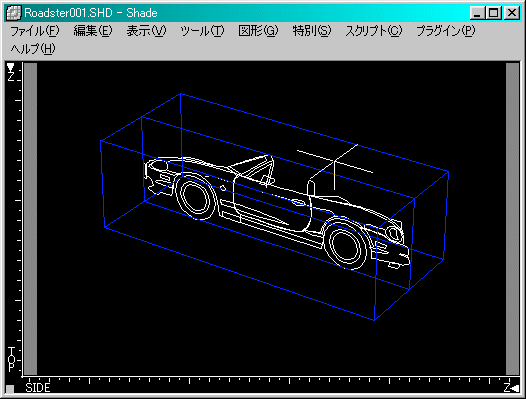This screenshot has width=526, height=399.
Task: Click the Roadster001.SHD title bar text
Action: click(91, 13)
